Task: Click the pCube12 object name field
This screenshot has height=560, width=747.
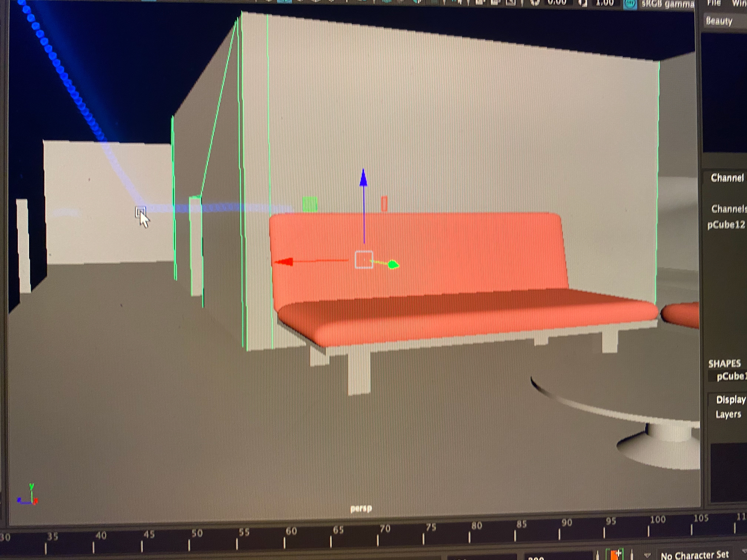Action: pos(726,225)
